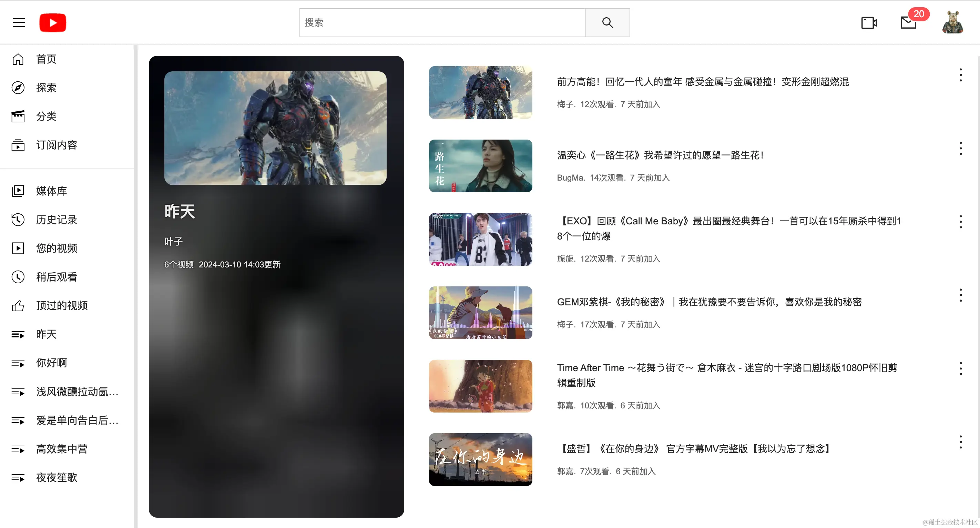Open the messages envelope with badge 20
The height and width of the screenshot is (528, 980).
pos(908,23)
